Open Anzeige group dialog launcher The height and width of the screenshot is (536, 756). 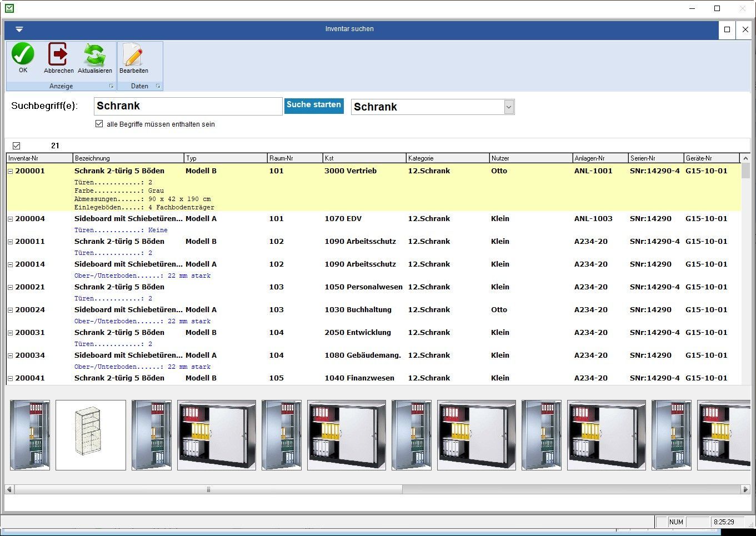click(x=111, y=86)
